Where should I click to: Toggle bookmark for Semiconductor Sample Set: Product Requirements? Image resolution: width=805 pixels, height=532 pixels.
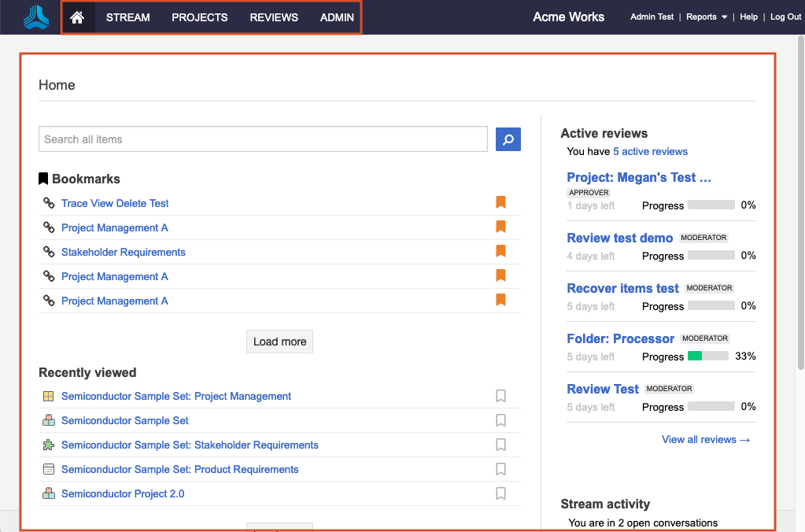[500, 470]
